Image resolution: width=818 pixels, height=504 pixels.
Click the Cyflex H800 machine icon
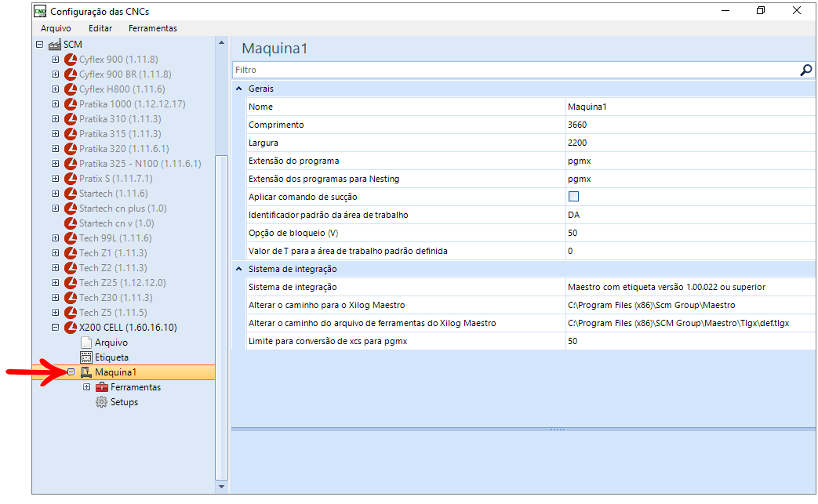pos(71,89)
